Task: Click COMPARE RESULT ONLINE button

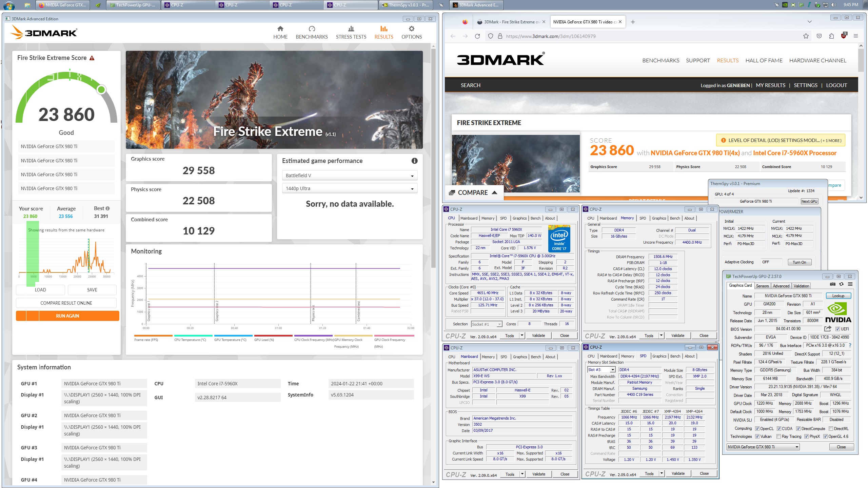Action: 66,303
